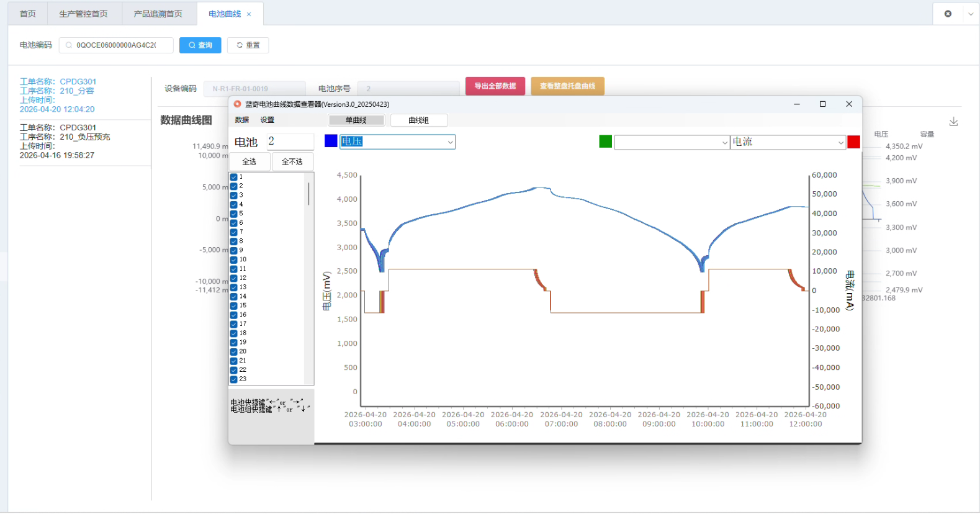Toggle checkbox for battery 14
The height and width of the screenshot is (514, 980).
pyautogui.click(x=234, y=297)
